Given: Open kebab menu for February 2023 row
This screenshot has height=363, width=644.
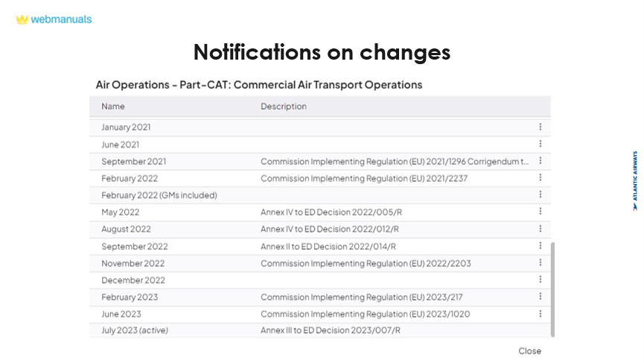Looking at the screenshot, I should [x=541, y=297].
